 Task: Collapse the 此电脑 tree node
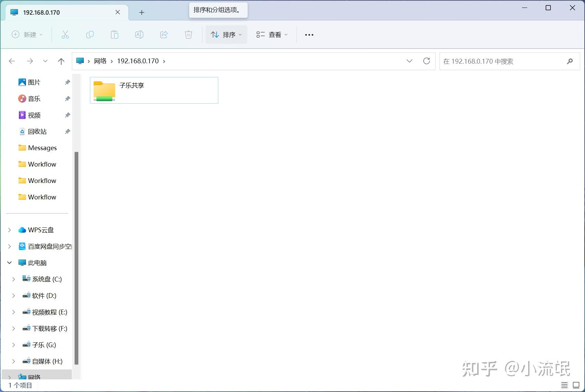point(10,263)
